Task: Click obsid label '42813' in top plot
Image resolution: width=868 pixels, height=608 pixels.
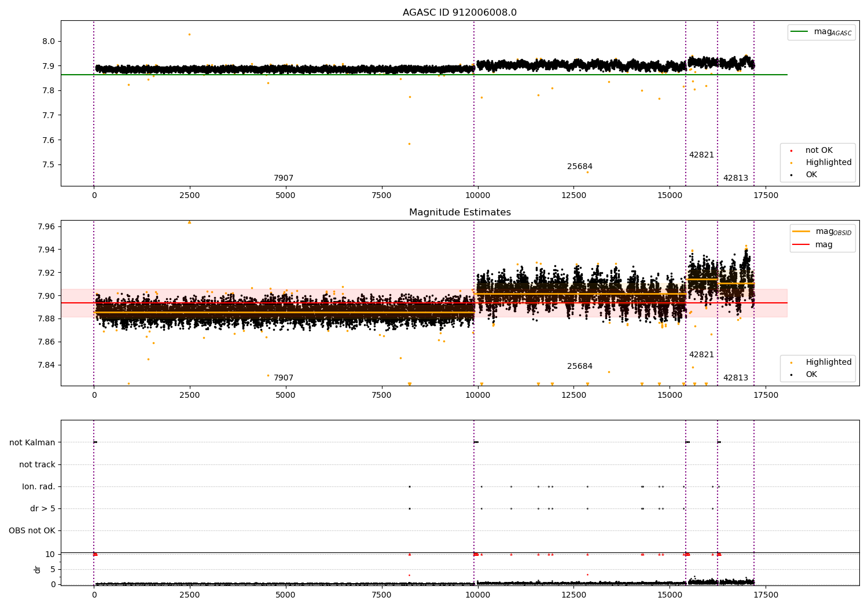Action: point(735,178)
